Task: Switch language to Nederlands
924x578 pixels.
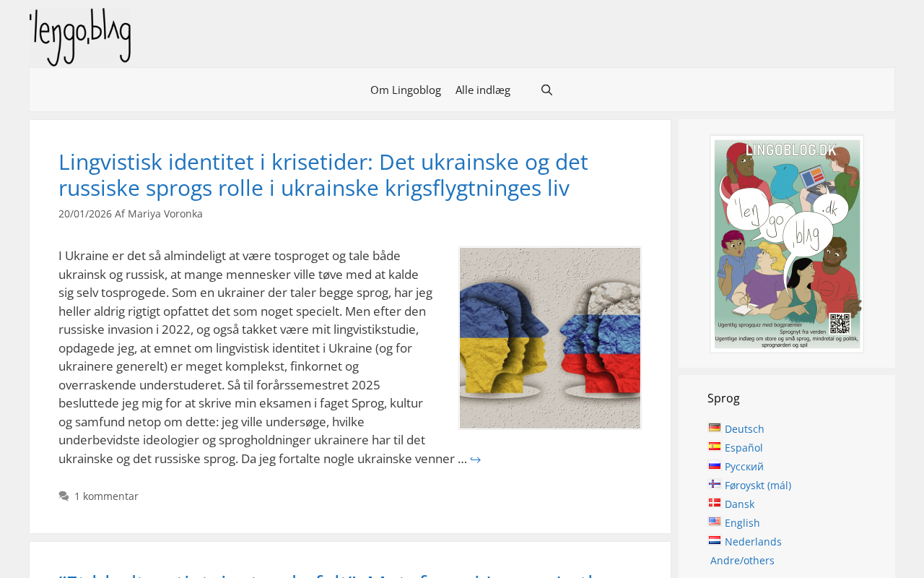Action: pos(753,542)
